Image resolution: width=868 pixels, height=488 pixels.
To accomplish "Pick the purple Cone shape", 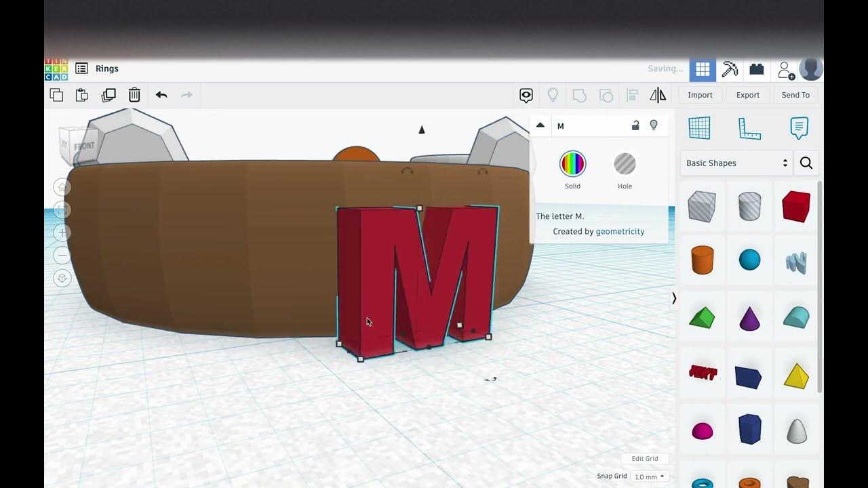I will pos(749,318).
